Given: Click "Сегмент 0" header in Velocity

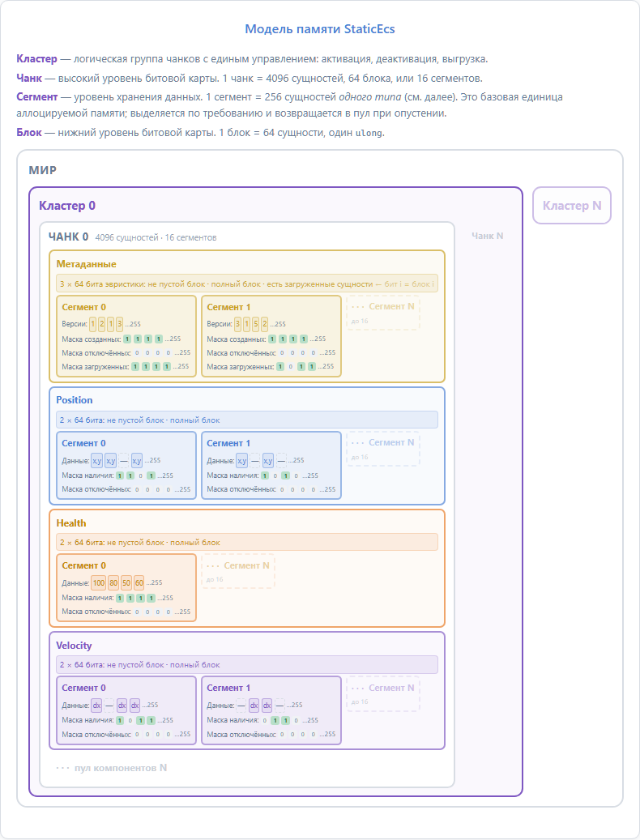Looking at the screenshot, I should pyautogui.click(x=83, y=688).
